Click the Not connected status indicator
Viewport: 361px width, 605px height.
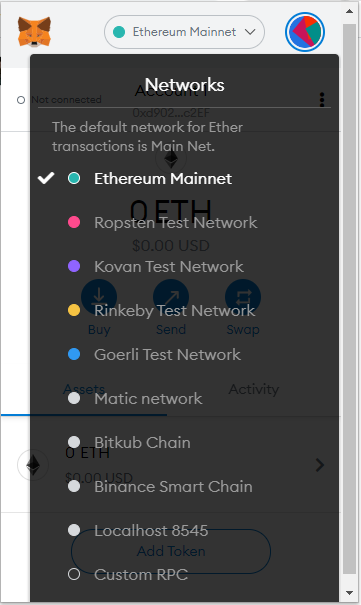tap(59, 100)
